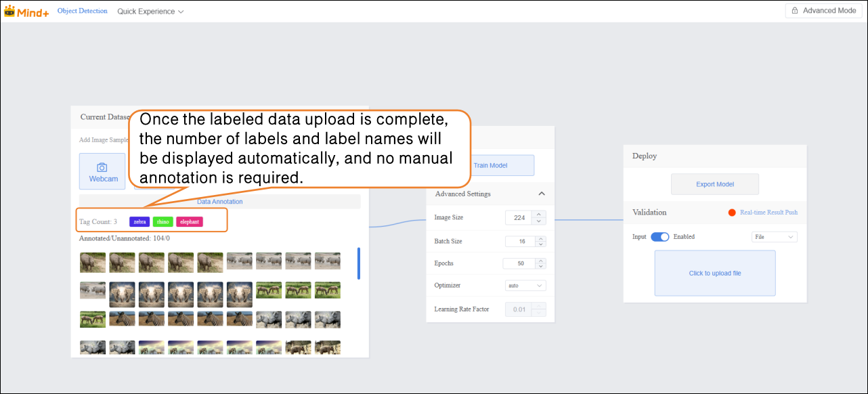Click the Export Model button
The width and height of the screenshot is (868, 394).
[714, 184]
